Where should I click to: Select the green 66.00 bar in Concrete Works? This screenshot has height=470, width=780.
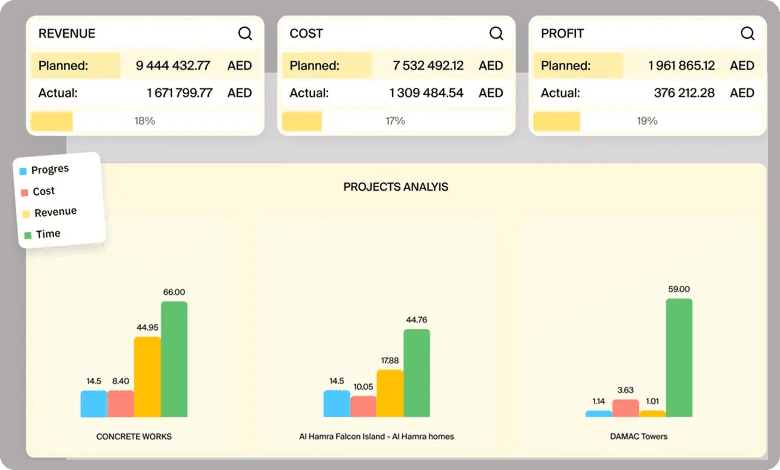pos(174,359)
